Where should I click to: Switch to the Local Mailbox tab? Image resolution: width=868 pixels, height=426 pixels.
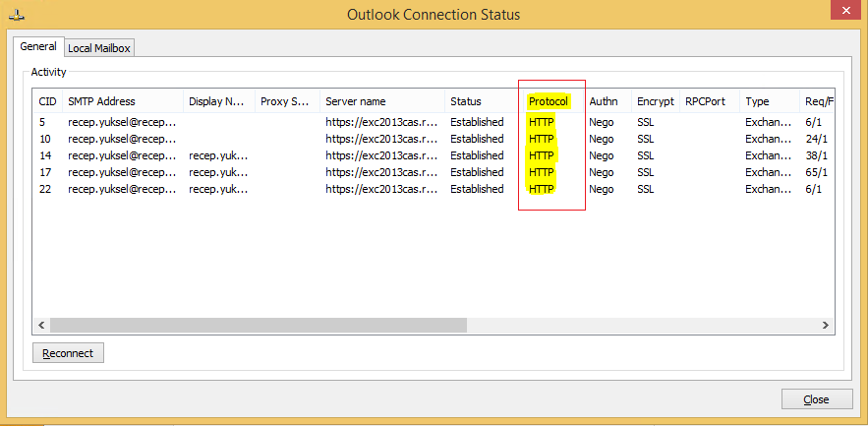point(99,48)
